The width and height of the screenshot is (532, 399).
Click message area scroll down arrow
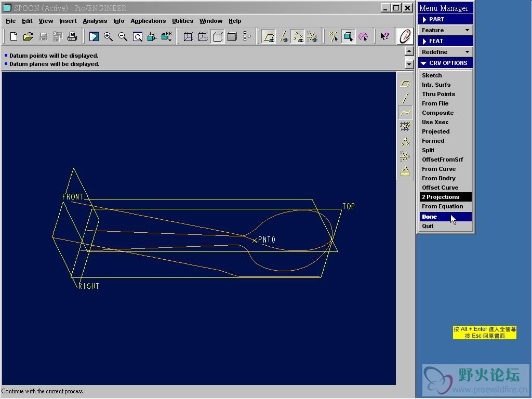[409, 64]
